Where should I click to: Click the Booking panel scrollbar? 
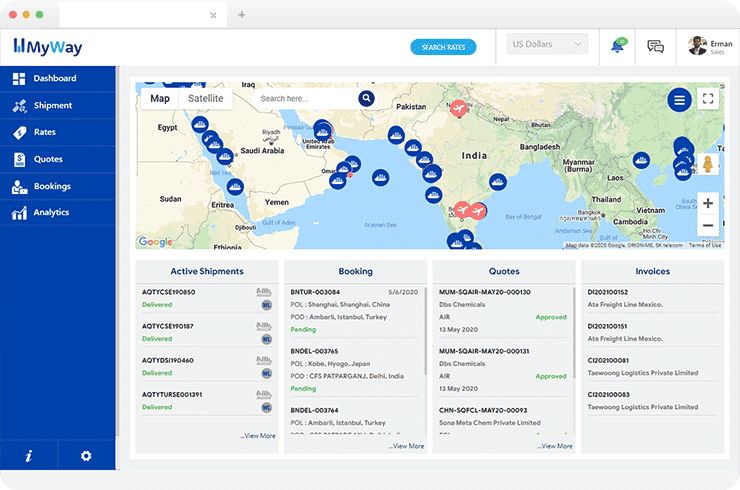pos(425,332)
